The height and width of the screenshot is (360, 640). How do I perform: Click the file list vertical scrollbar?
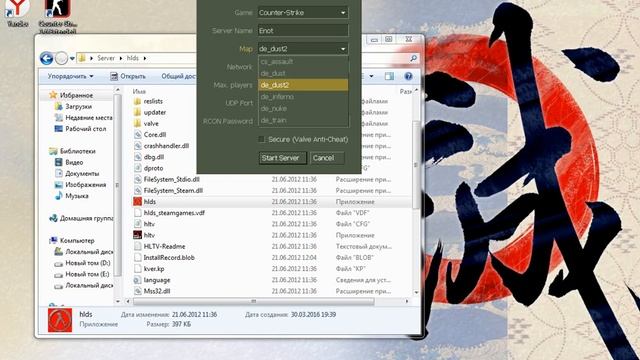pos(416,165)
